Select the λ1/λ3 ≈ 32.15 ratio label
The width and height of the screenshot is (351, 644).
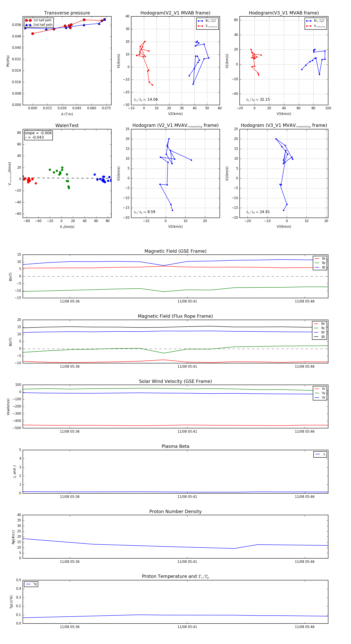click(x=258, y=100)
